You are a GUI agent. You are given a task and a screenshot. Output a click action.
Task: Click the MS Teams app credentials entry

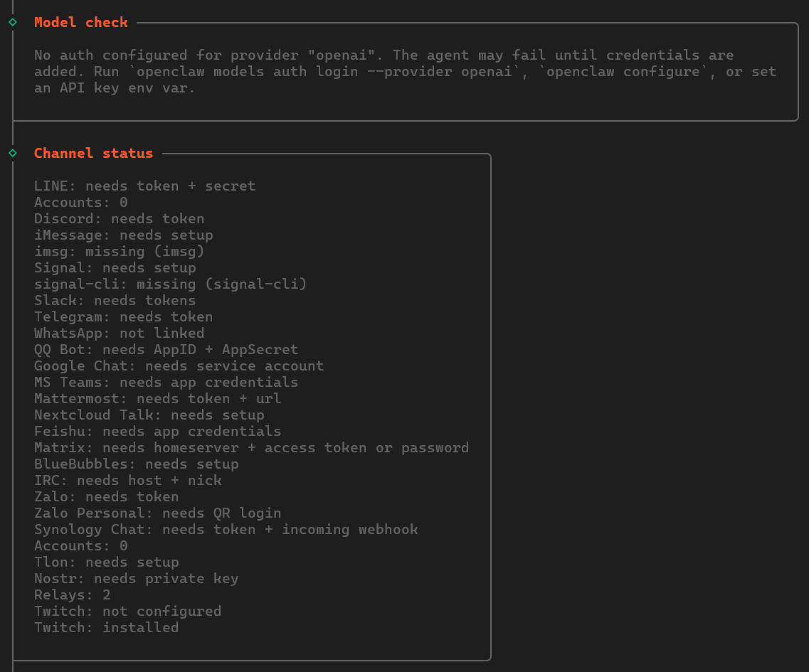pos(166,382)
